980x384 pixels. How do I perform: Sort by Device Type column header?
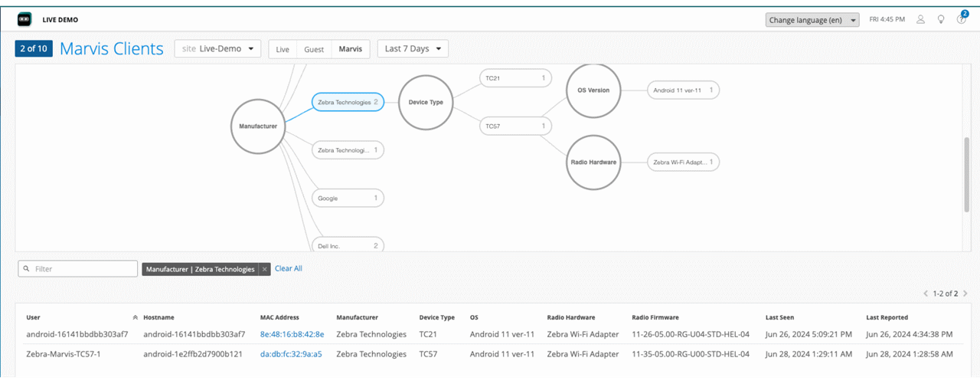coord(437,317)
